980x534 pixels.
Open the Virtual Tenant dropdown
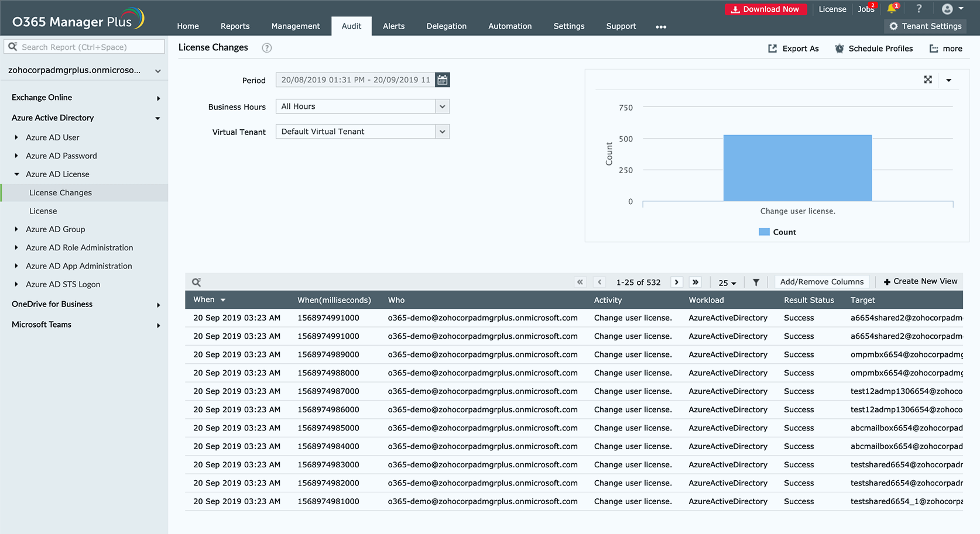tap(442, 132)
